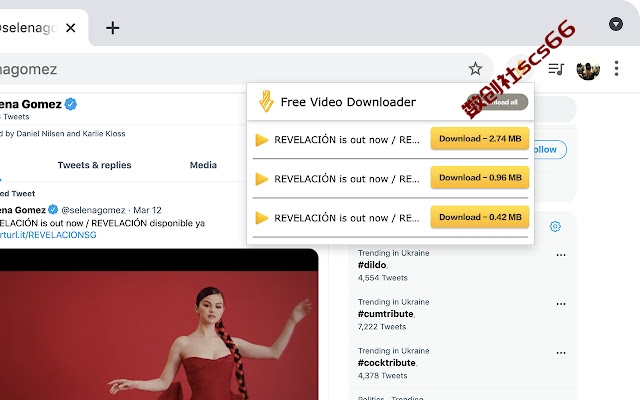The image size is (640, 400).
Task: Click the tab search dropdown arrow
Action: click(616, 24)
